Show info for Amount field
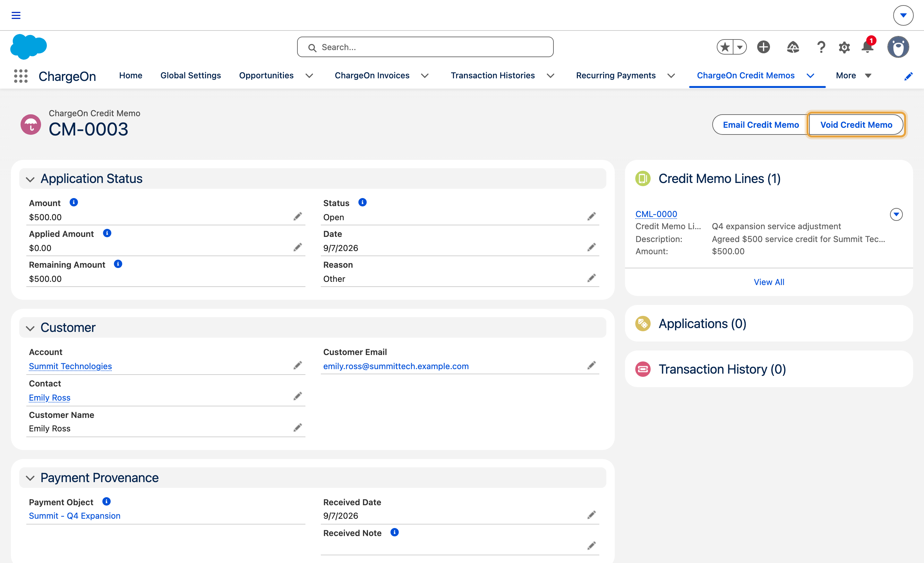 click(x=74, y=203)
